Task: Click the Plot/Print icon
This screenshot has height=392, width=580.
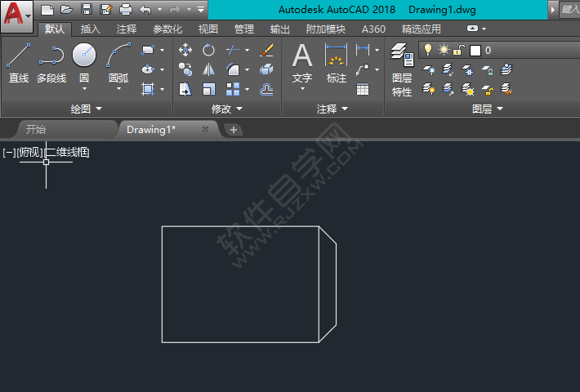Action: click(126, 10)
